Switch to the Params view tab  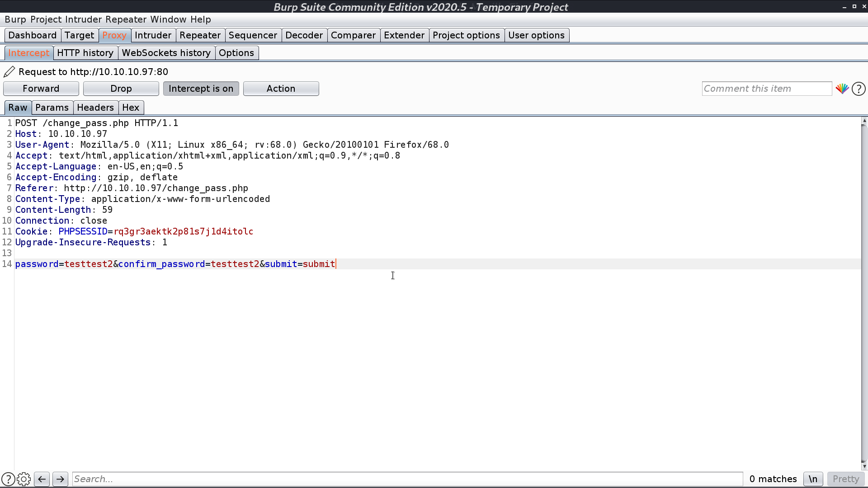point(52,108)
